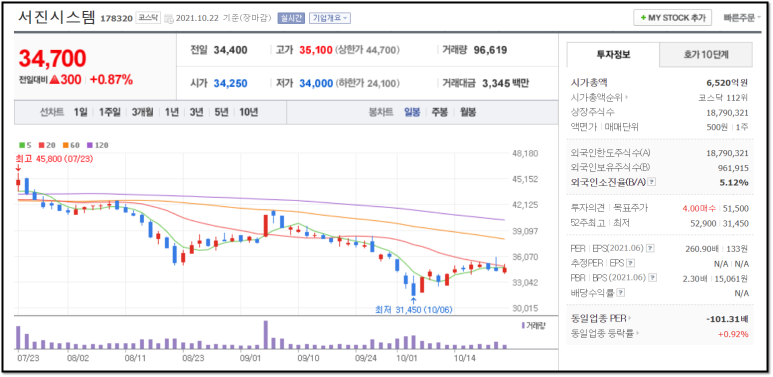Click the 코스닥 market badge
The width and height of the screenshot is (773, 377).
point(147,18)
